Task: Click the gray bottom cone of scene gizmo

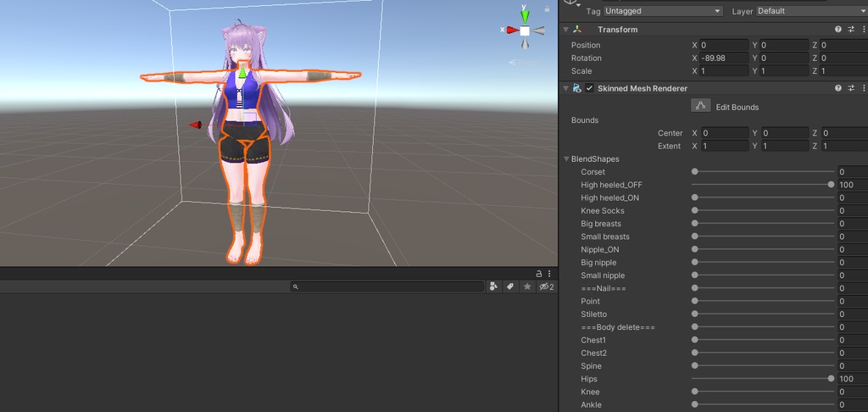Action: pyautogui.click(x=525, y=44)
